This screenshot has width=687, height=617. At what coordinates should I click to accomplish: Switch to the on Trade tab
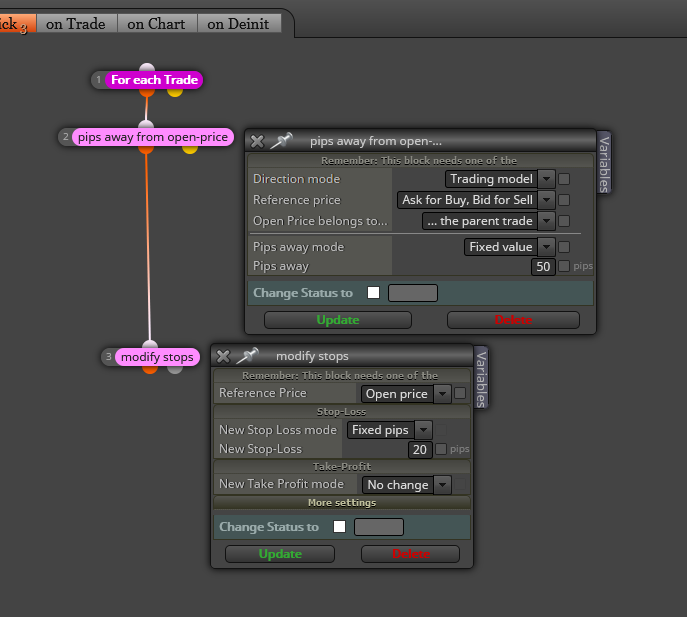(76, 24)
